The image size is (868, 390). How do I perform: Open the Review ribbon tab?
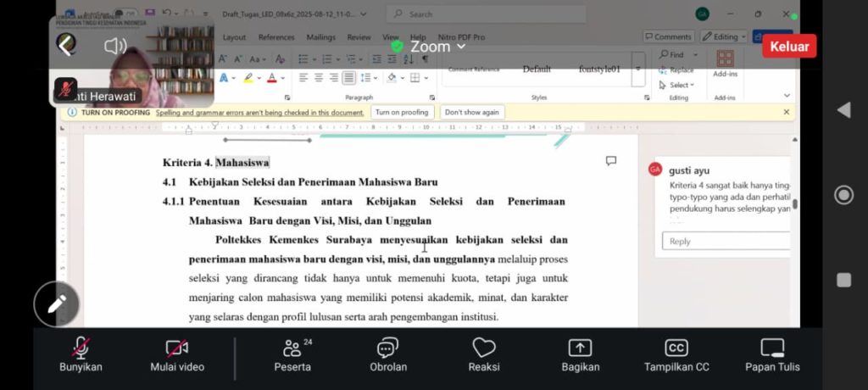pos(359,37)
